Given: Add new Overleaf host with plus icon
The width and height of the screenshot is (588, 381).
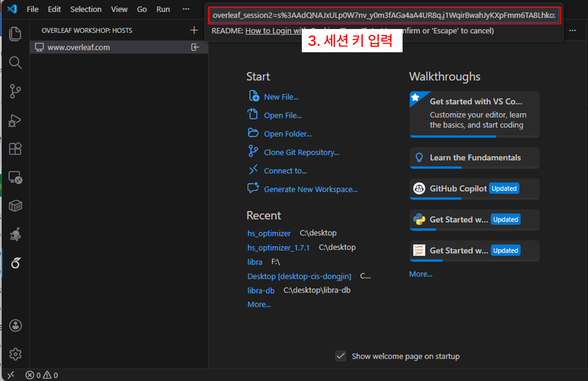Looking at the screenshot, I should coord(194,30).
